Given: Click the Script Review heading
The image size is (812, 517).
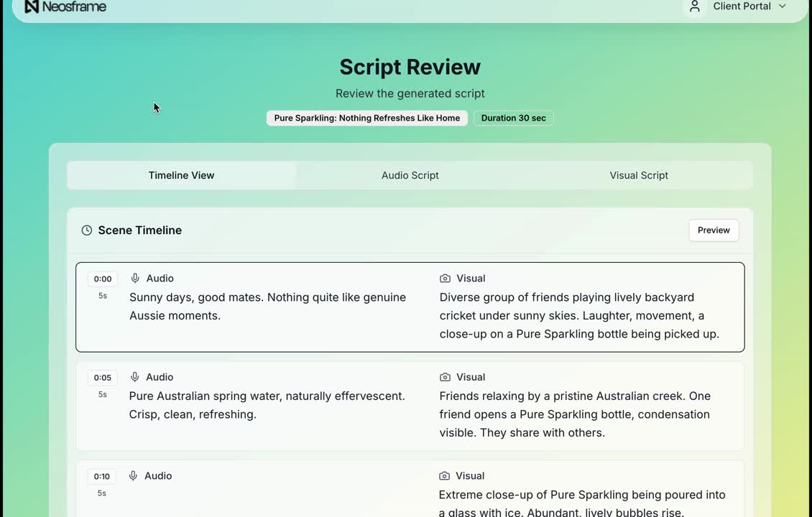Looking at the screenshot, I should (x=410, y=67).
